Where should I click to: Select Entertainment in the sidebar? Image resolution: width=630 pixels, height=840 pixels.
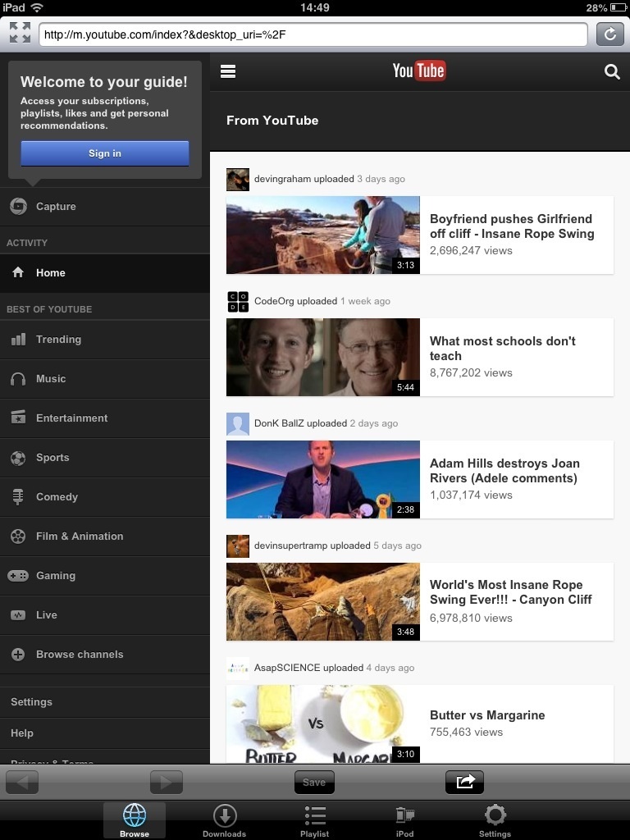point(105,418)
